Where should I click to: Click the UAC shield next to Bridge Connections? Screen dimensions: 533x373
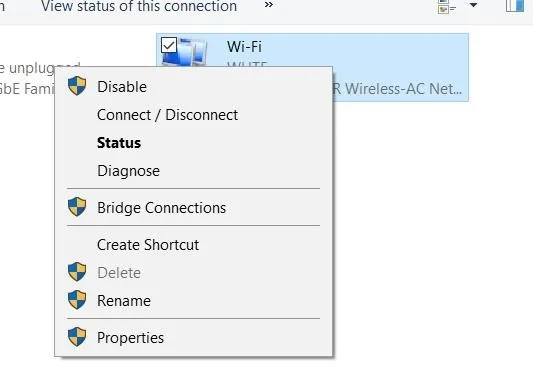coord(77,207)
